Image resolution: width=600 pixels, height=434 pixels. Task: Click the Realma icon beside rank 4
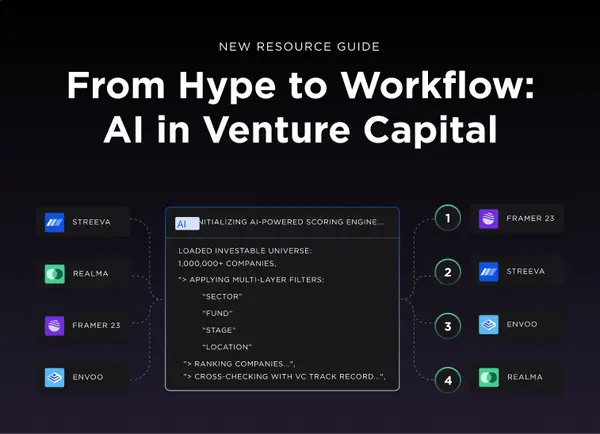[489, 377]
